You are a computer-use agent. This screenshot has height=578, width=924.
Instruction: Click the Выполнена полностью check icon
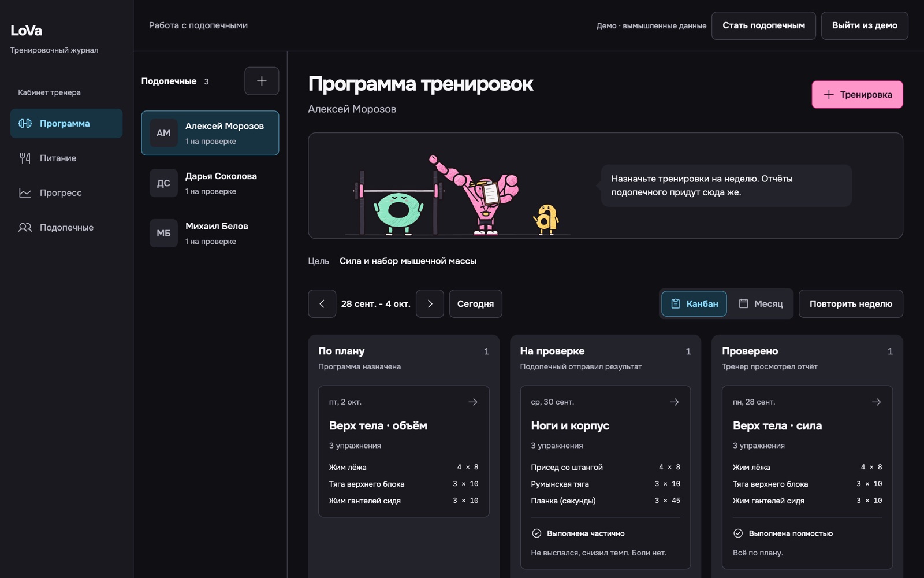click(738, 533)
